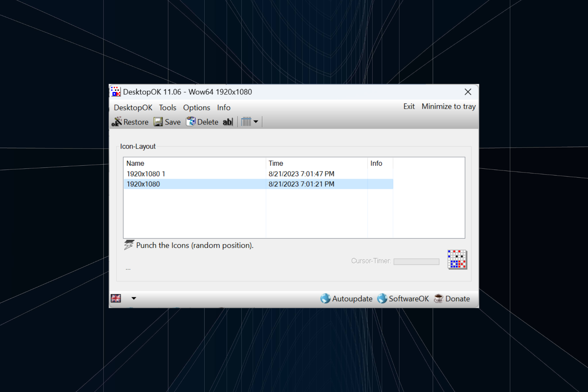Click the DesktopOK app icon in title bar
This screenshot has width=588, height=392.
[115, 92]
